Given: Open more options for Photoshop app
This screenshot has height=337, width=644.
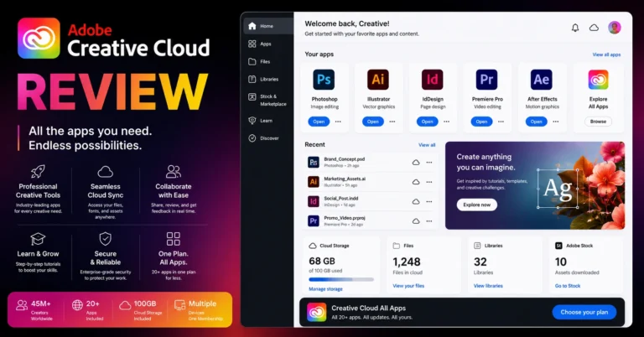Looking at the screenshot, I should pos(338,122).
